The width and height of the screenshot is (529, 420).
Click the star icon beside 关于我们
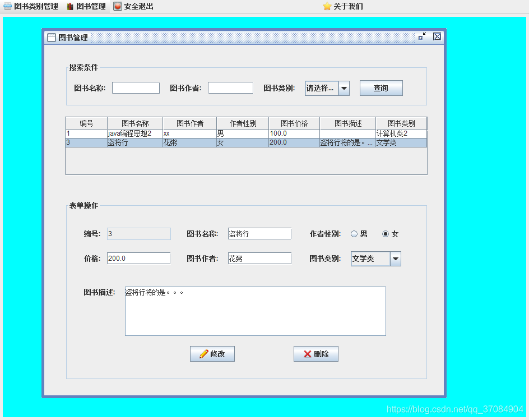[x=327, y=6]
